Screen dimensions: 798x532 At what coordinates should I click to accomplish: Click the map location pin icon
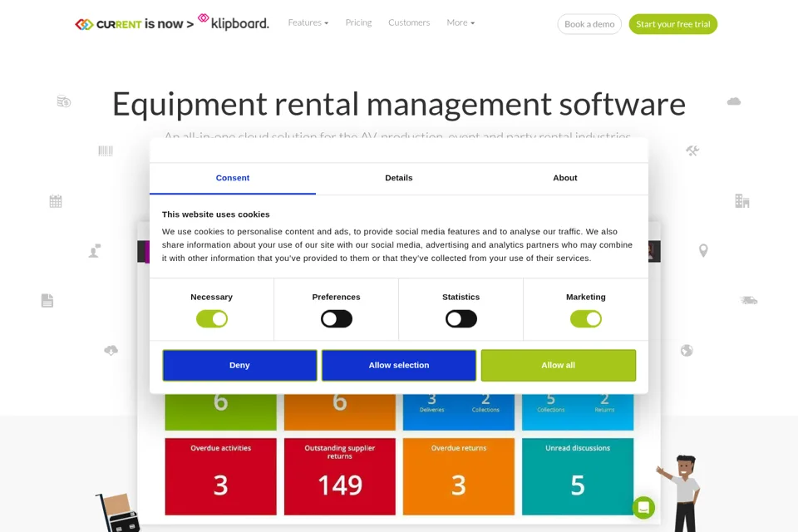coord(703,250)
